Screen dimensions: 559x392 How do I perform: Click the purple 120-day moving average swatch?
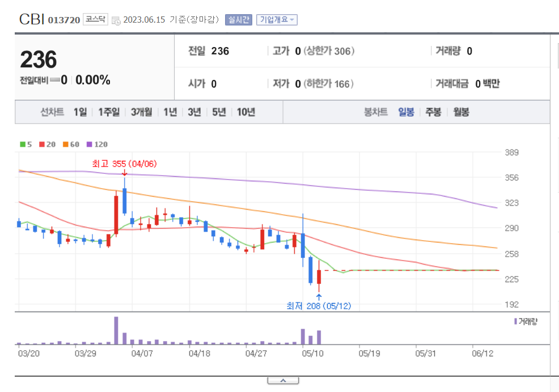point(90,144)
